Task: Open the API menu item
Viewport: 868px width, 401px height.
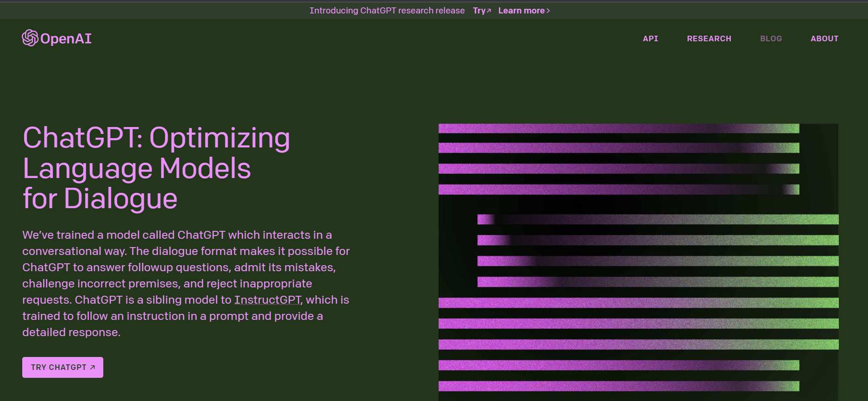Action: pos(650,38)
